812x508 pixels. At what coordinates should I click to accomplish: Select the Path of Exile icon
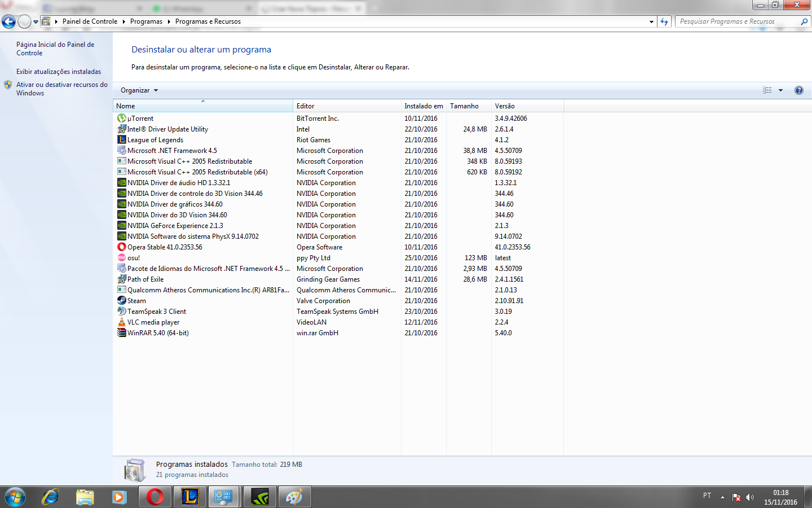122,279
